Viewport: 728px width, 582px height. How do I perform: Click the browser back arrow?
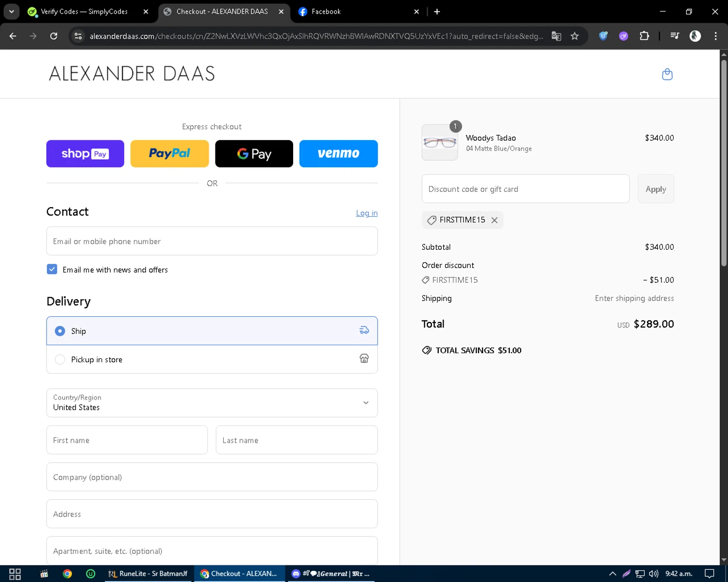click(x=13, y=36)
